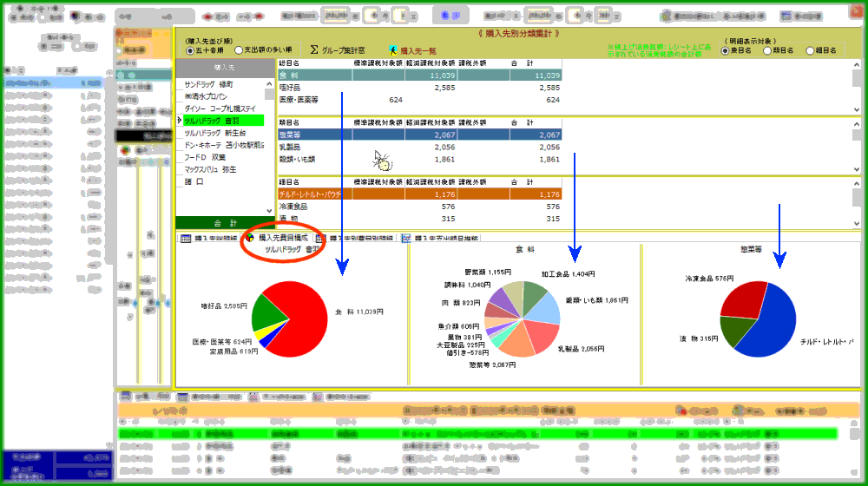
Task: Select the 嗜好品 row in 費目名 table
Action: click(419, 88)
